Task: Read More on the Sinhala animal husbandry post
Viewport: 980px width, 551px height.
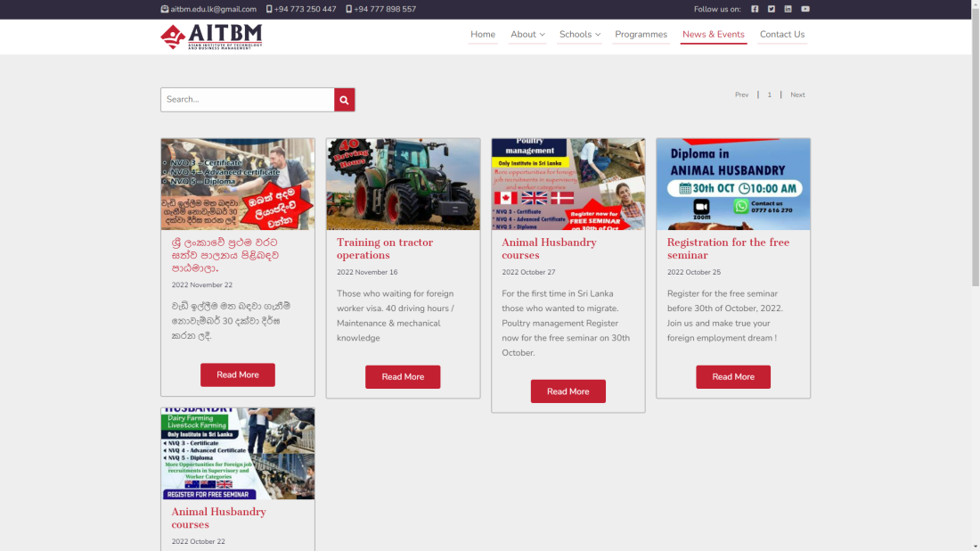Action: [238, 374]
